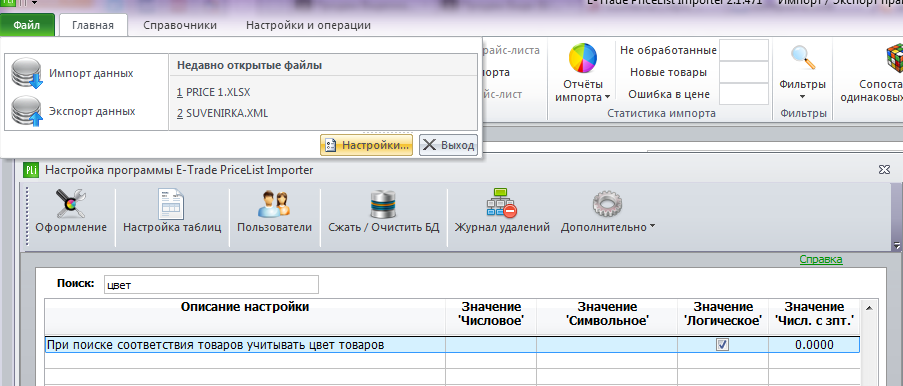The image size is (903, 386).
Task: Open the Справочники ribbon tab
Action: point(180,25)
